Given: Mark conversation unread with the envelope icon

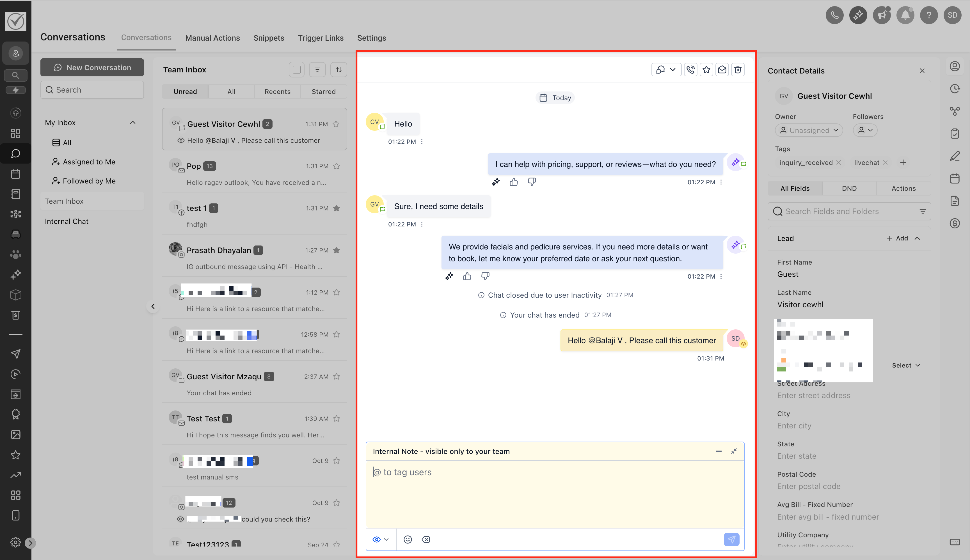Looking at the screenshot, I should [x=722, y=70].
